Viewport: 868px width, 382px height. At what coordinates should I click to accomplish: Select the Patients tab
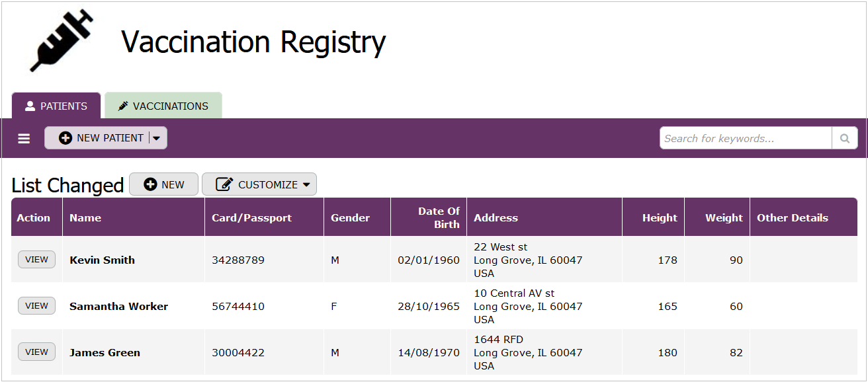tap(56, 106)
